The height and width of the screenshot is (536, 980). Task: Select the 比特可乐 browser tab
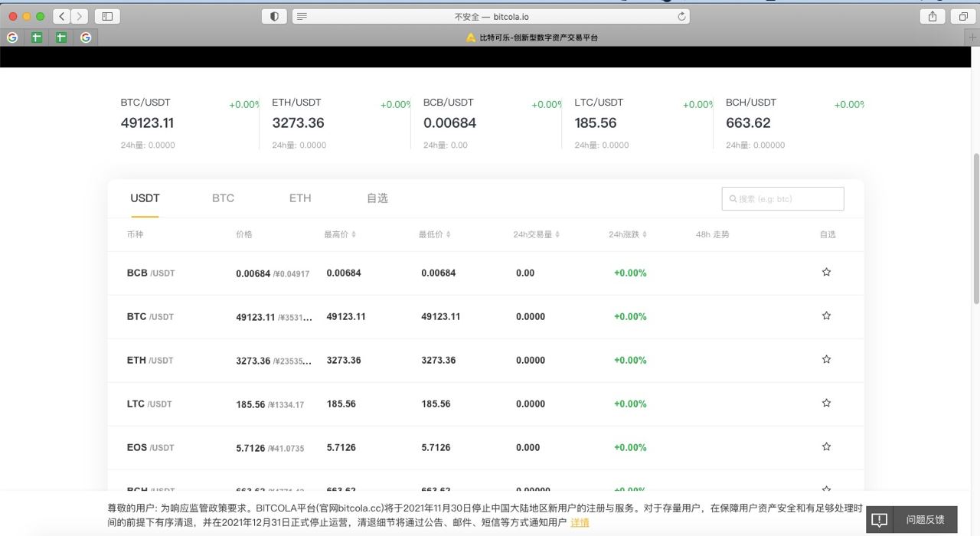point(532,37)
